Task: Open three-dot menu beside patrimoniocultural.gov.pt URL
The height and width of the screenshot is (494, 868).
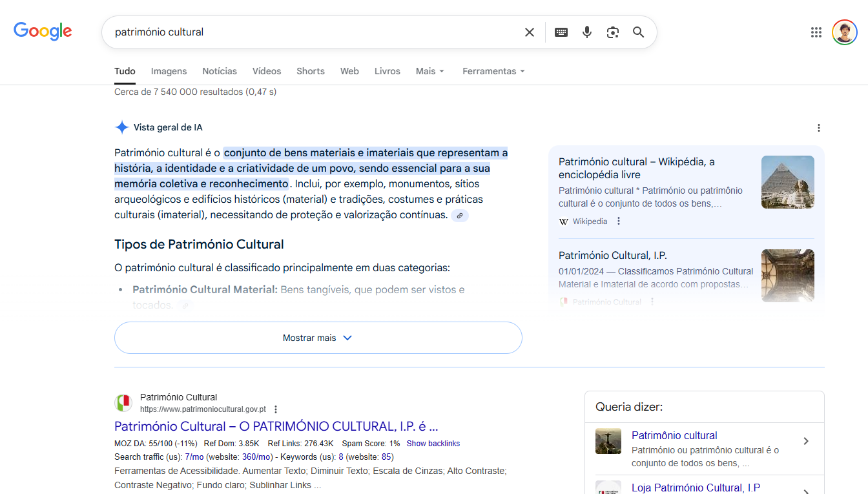Action: pyautogui.click(x=276, y=409)
